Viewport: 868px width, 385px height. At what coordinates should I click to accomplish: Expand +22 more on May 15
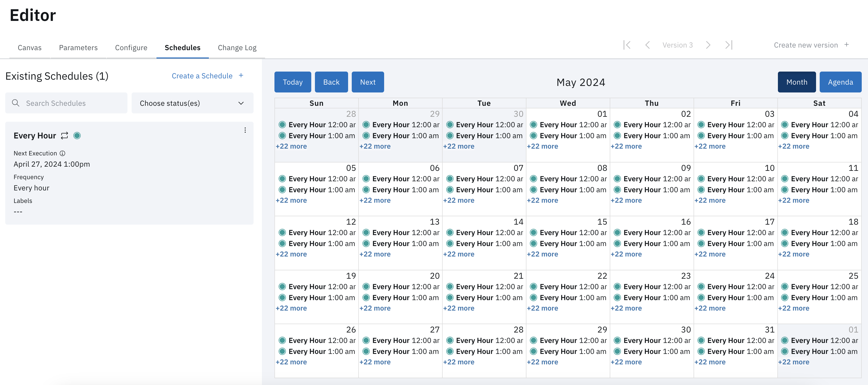pos(542,254)
